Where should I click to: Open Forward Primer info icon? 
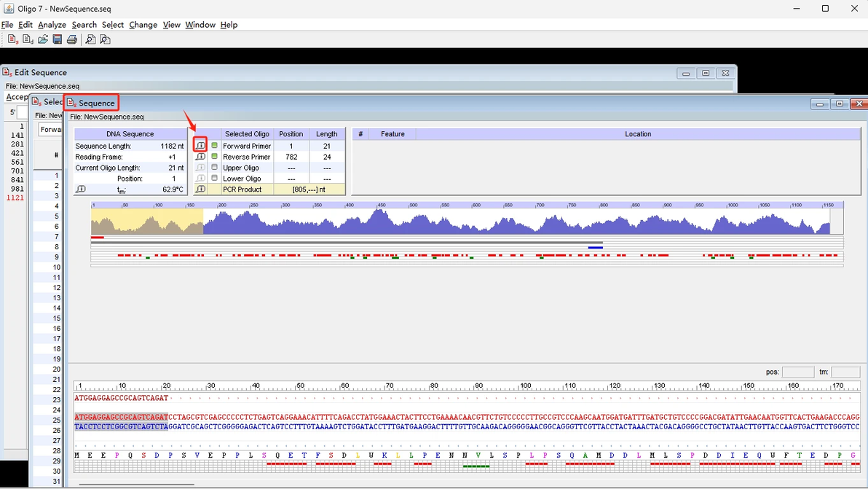[x=200, y=146]
